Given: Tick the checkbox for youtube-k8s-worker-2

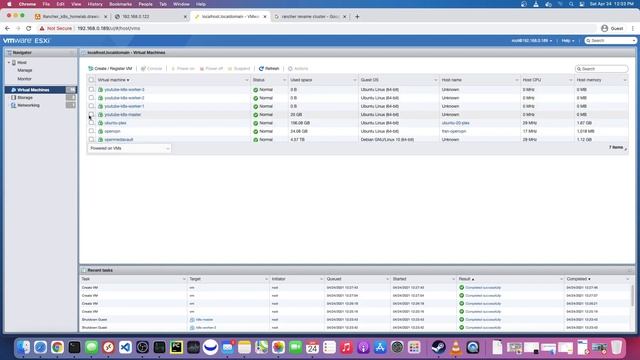Looking at the screenshot, I should click(91, 98).
